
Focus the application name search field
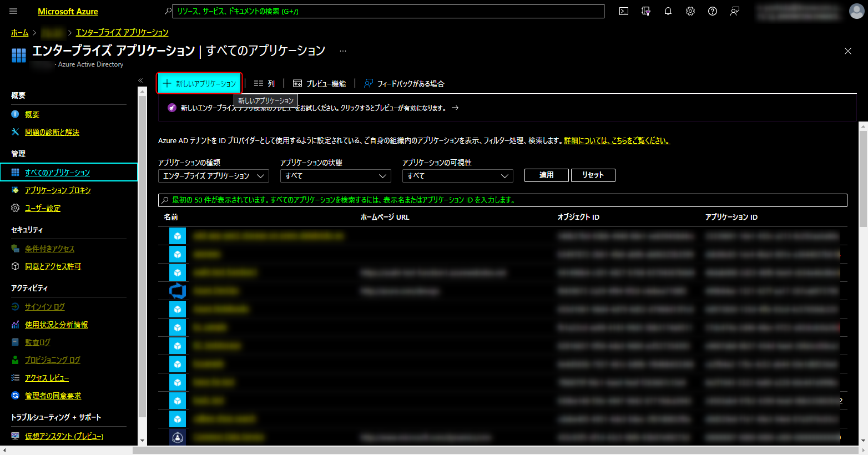(x=503, y=200)
